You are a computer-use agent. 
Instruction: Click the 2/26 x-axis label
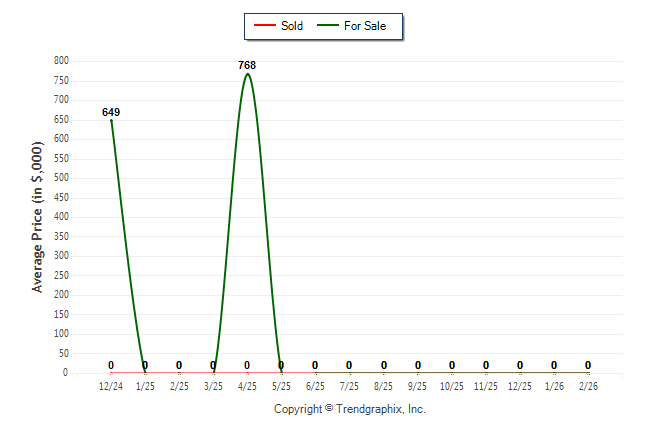tap(588, 385)
